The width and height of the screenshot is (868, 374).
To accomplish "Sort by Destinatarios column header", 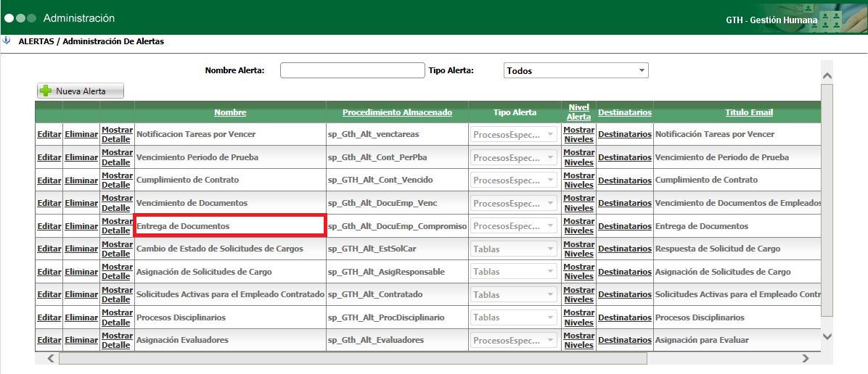I will [624, 112].
